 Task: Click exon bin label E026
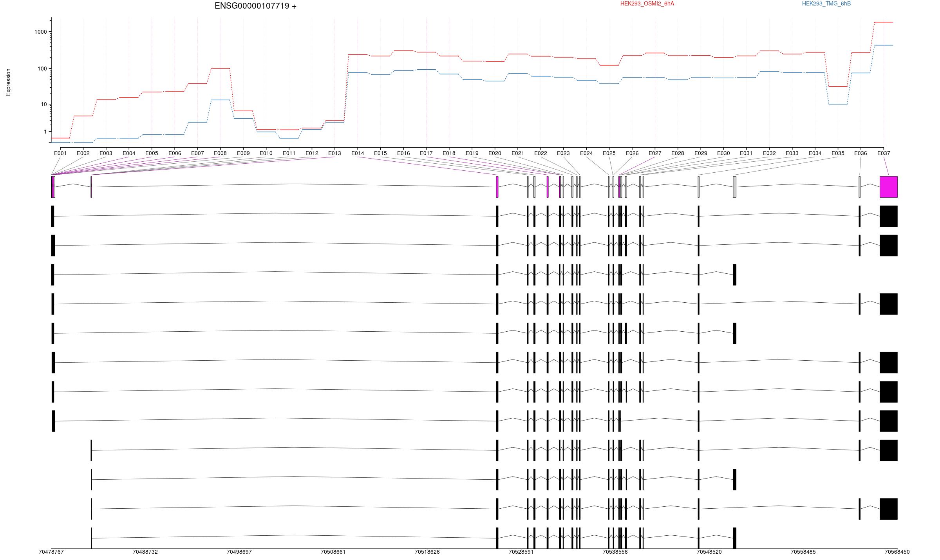click(632, 153)
